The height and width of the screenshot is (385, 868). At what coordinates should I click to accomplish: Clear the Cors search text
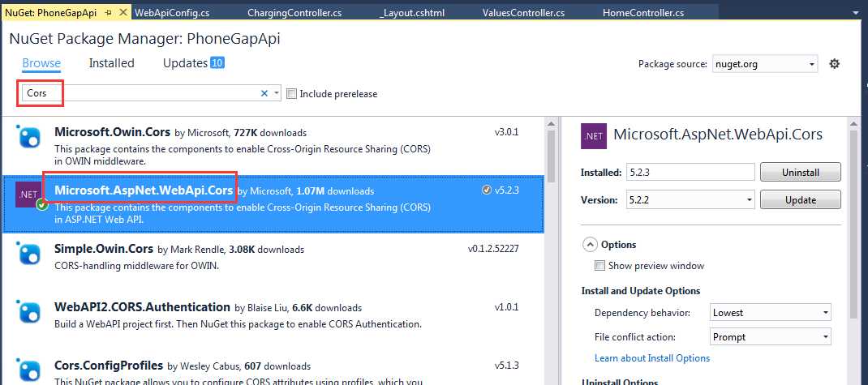[x=264, y=94]
